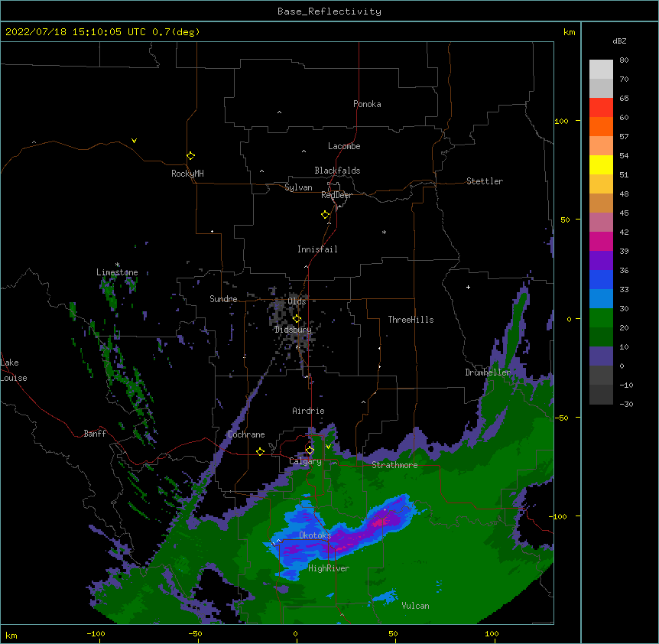The image size is (659, 644).
Task: Click the Strathmore town label
Action: 394,465
